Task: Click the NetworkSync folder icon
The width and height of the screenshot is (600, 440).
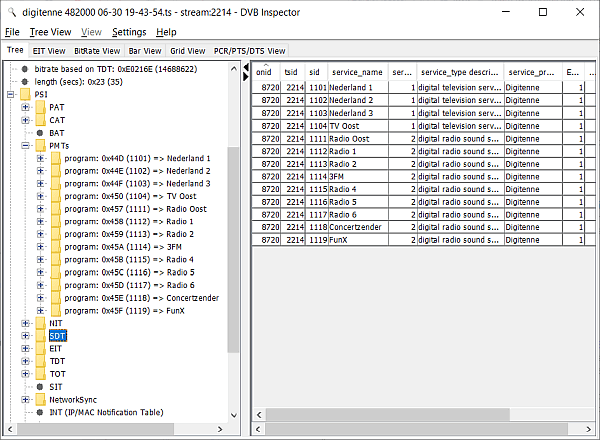Action: point(41,399)
